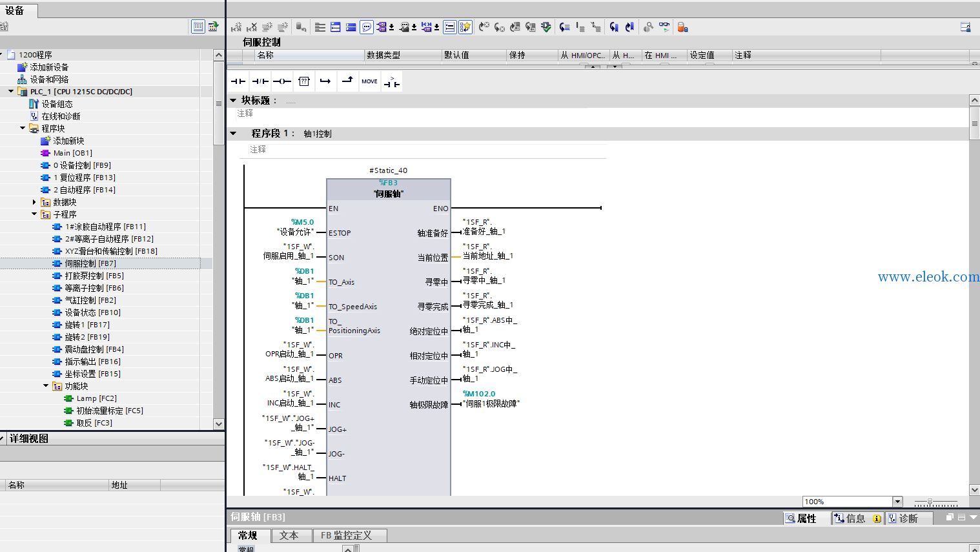Toggle free comments display with the speech bubble icon
980x552 pixels.
coord(367,27)
